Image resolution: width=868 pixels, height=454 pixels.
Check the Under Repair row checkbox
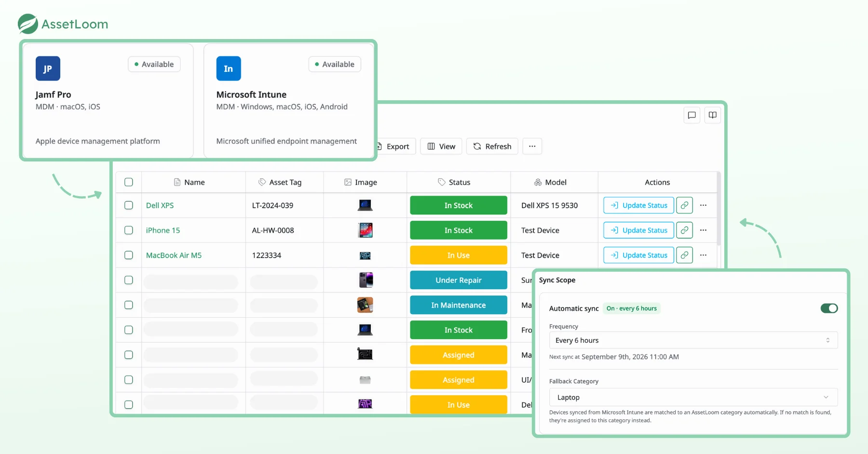pos(129,280)
